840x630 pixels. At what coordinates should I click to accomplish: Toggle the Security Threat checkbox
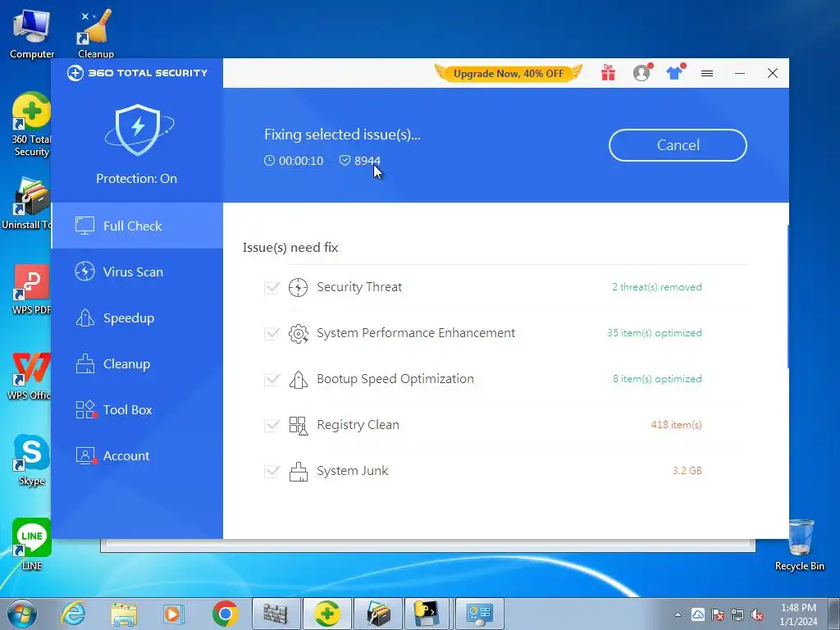point(272,288)
